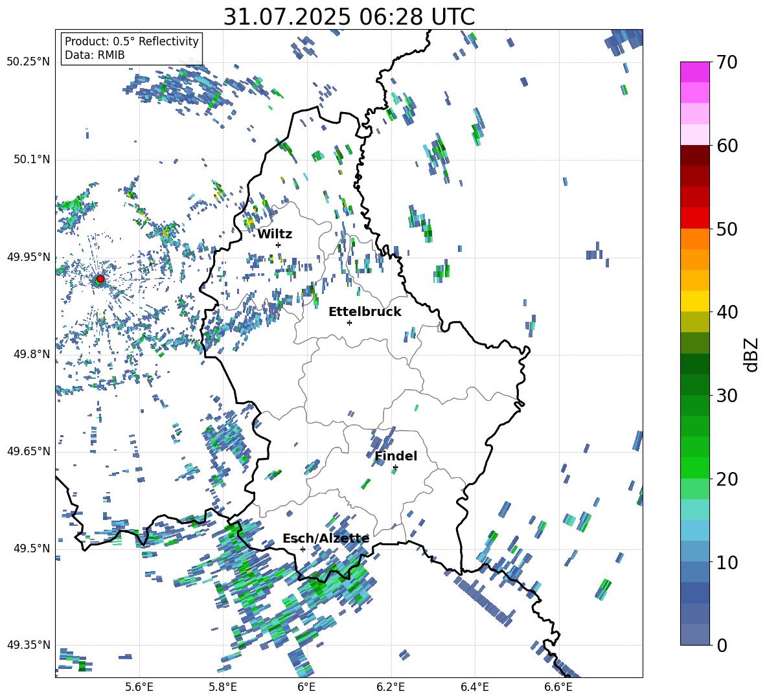767x700 pixels.
Task: Click the magenta swatch at top of colorbar
Action: click(695, 72)
